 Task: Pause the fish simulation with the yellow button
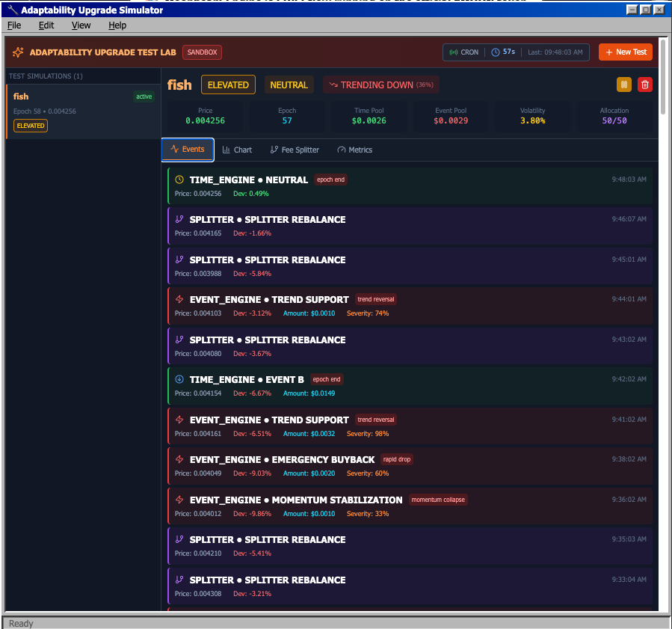point(624,85)
